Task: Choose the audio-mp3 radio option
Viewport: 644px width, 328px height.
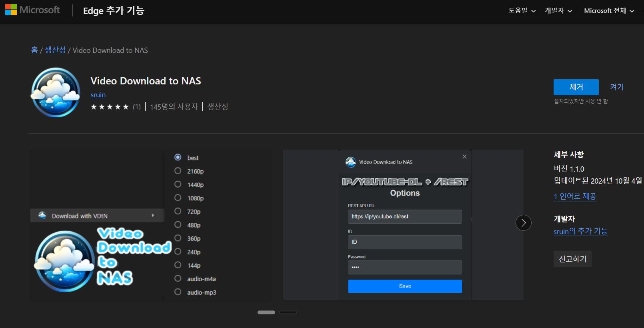Action: click(x=178, y=292)
